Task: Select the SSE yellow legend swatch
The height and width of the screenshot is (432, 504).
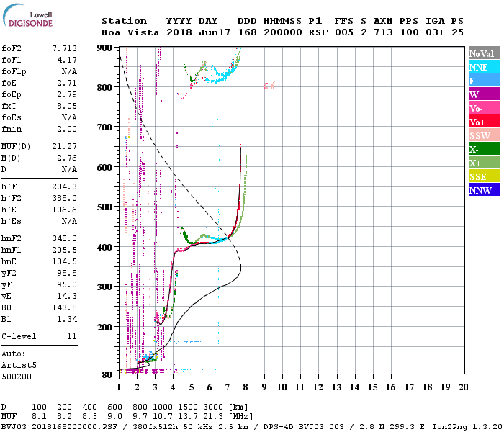Action: coord(484,176)
